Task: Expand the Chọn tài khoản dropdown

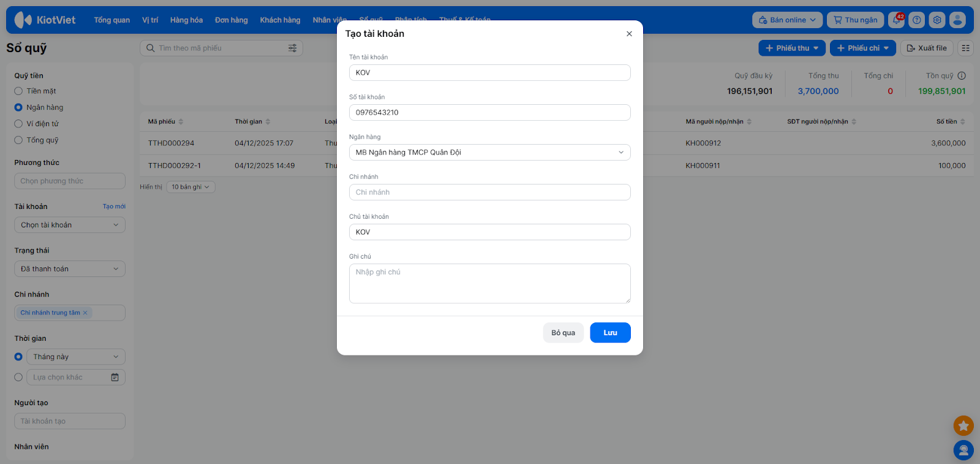Action: click(x=70, y=225)
